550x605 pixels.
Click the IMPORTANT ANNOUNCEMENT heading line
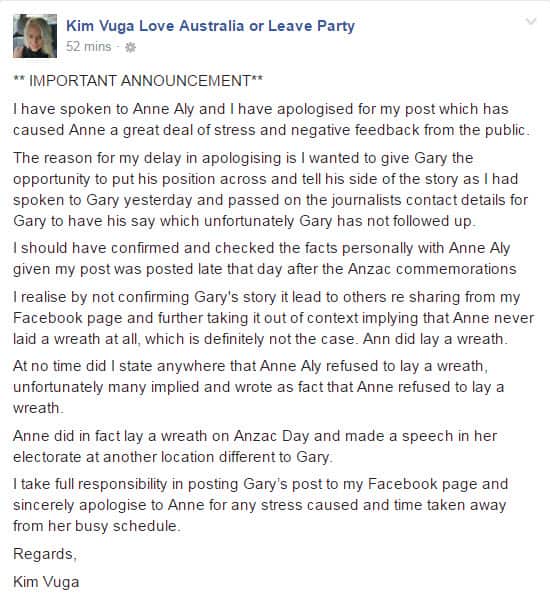pos(138,81)
